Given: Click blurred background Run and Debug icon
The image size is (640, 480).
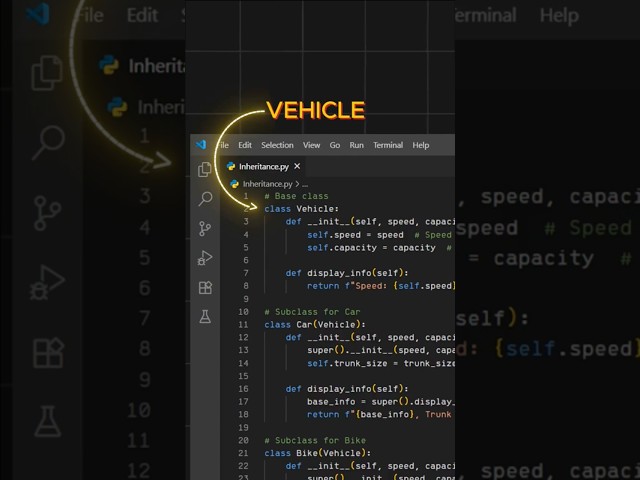Looking at the screenshot, I should 47,282.
